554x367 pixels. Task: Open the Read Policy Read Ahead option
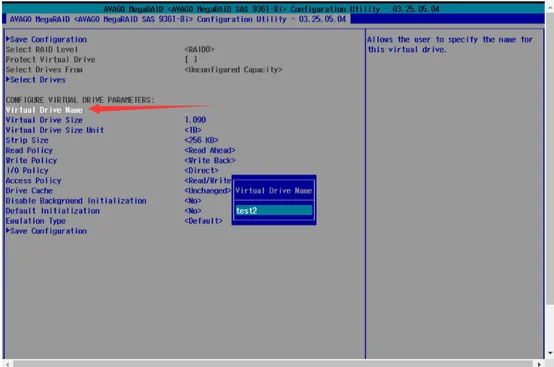(210, 150)
